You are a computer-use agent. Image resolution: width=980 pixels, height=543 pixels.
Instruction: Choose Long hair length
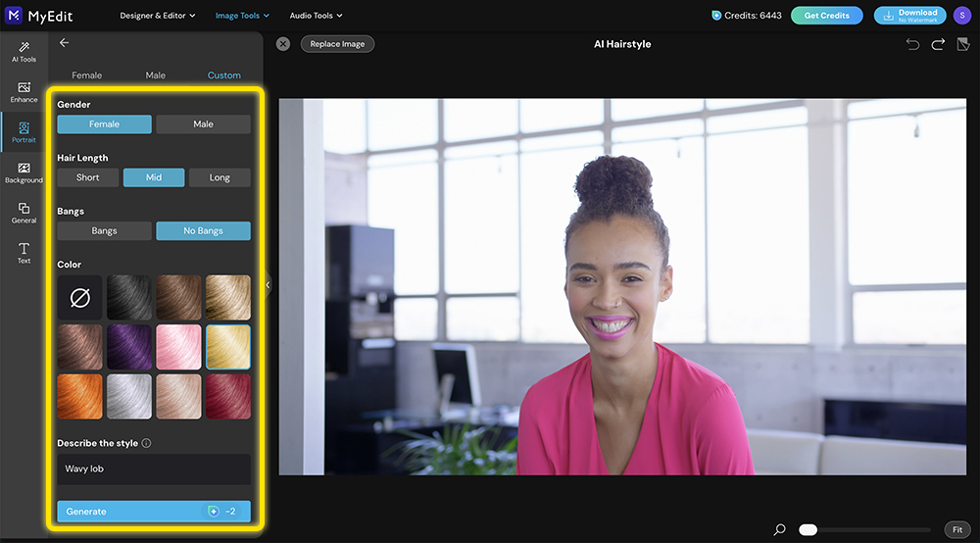(220, 177)
